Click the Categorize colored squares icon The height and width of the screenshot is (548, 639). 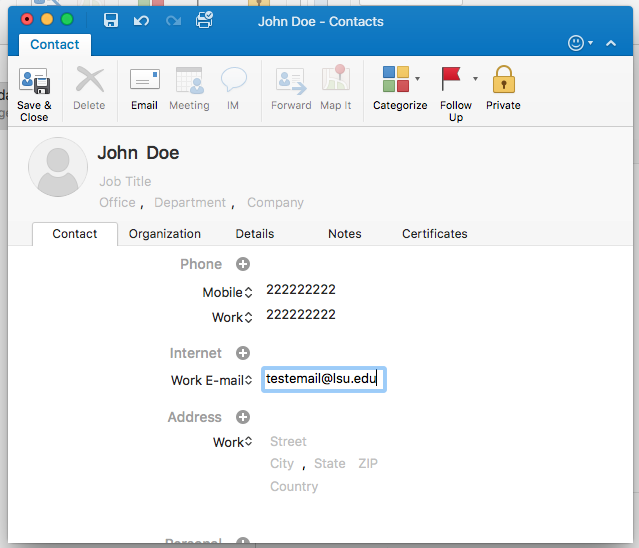[x=396, y=79]
